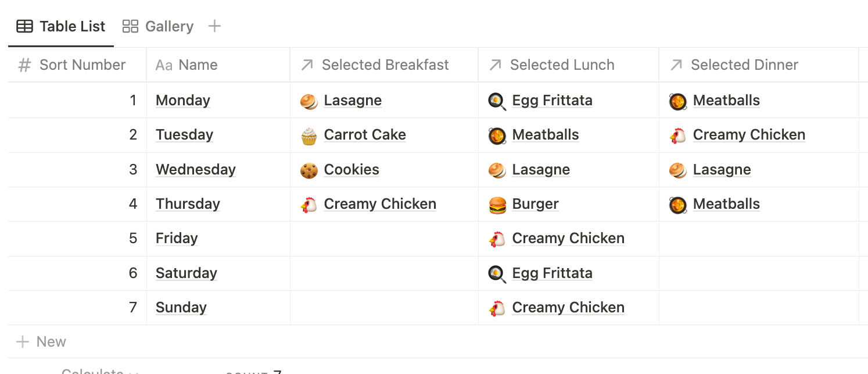The height and width of the screenshot is (374, 868).
Task: Click the plus icon to add a view
Action: pyautogui.click(x=214, y=26)
